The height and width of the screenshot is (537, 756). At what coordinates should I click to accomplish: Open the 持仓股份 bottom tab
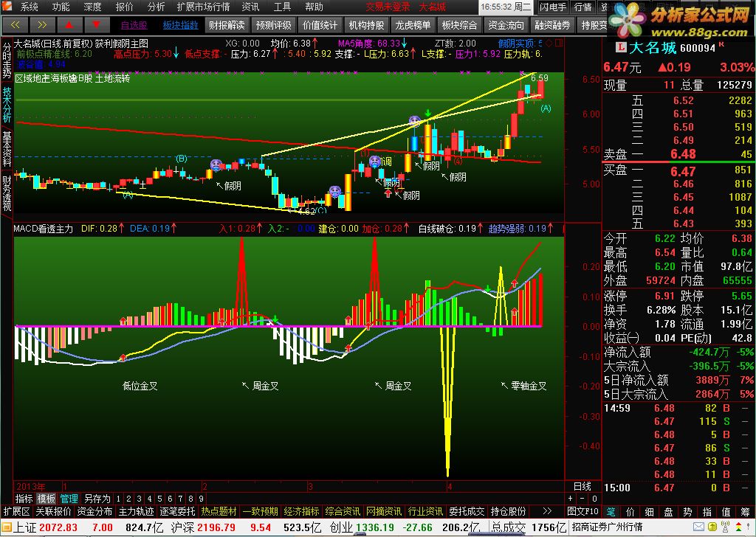point(508,511)
